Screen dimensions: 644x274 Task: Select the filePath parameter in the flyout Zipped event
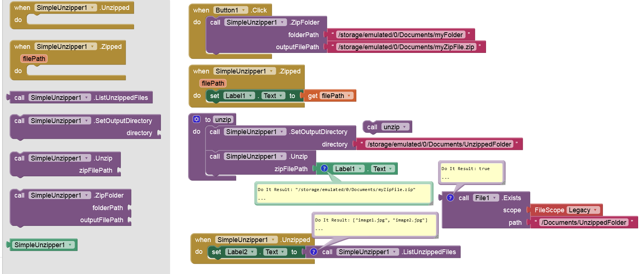click(34, 59)
